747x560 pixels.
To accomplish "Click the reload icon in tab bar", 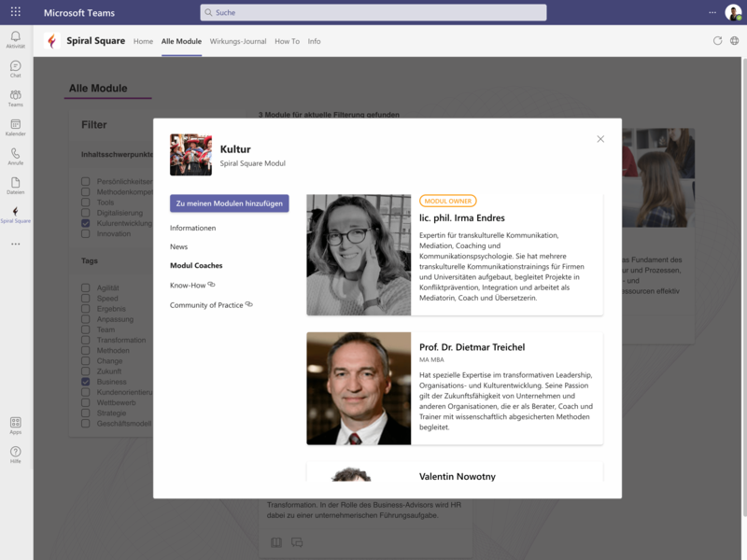I will tap(717, 41).
